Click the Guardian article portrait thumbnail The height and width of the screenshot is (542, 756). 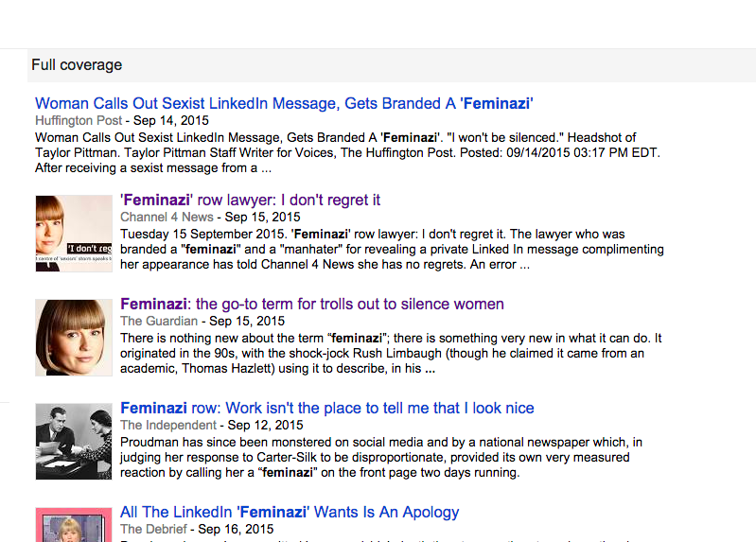coord(74,338)
